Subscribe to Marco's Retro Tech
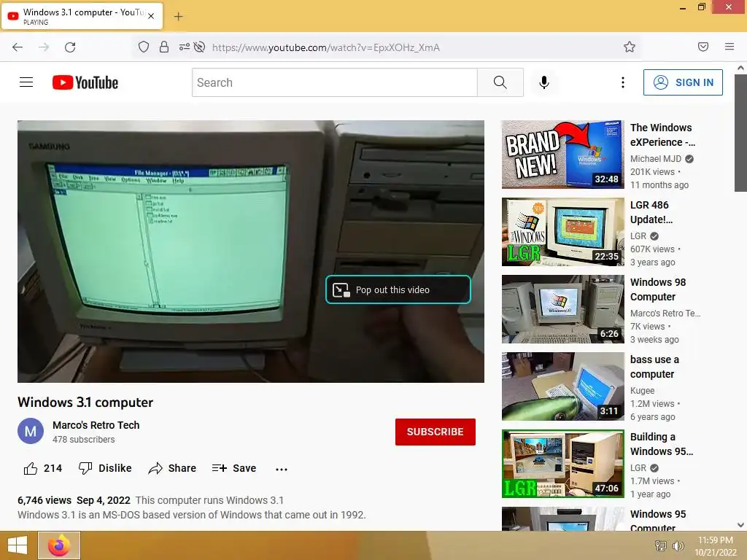The image size is (747, 560). [x=436, y=432]
